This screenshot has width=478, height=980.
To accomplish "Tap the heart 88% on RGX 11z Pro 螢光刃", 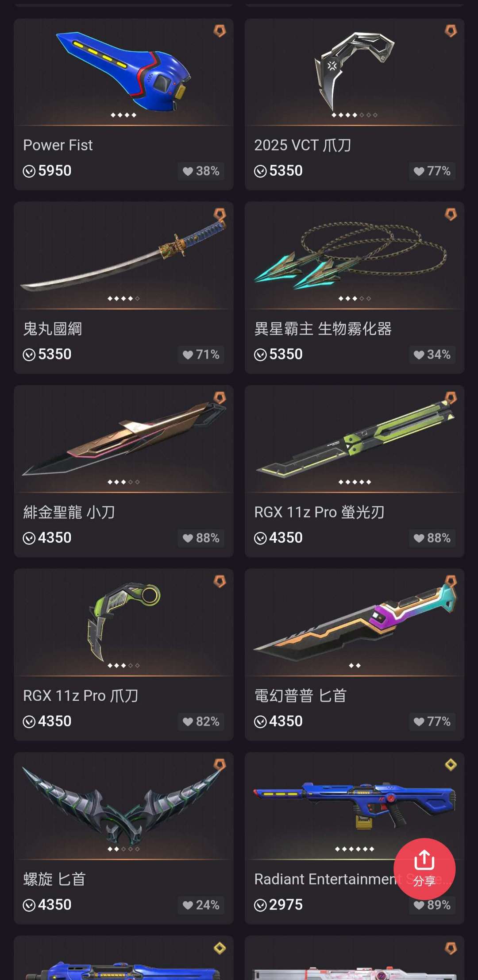I will [x=432, y=538].
